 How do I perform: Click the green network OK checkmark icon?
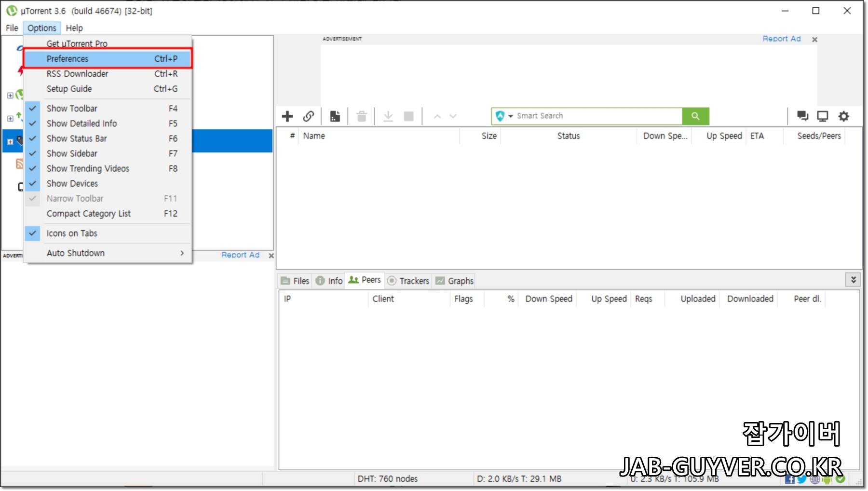coord(841,478)
